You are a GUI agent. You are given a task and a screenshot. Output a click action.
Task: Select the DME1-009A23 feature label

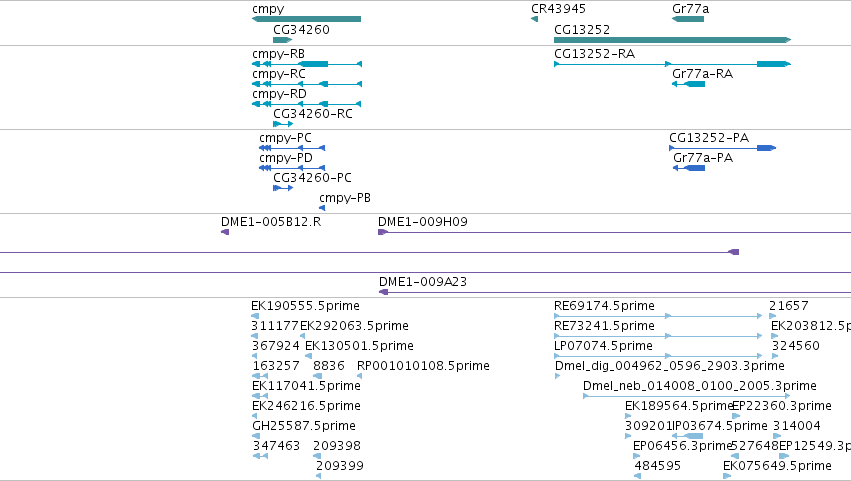[x=423, y=282]
